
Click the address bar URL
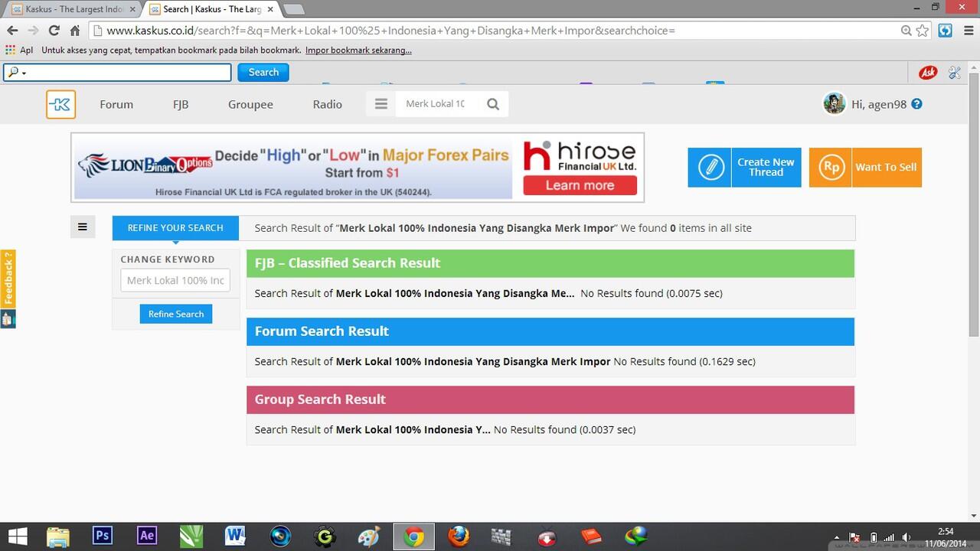390,31
